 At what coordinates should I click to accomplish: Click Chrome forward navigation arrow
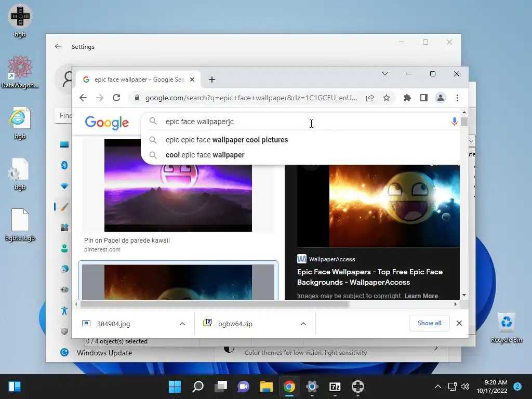tap(100, 98)
